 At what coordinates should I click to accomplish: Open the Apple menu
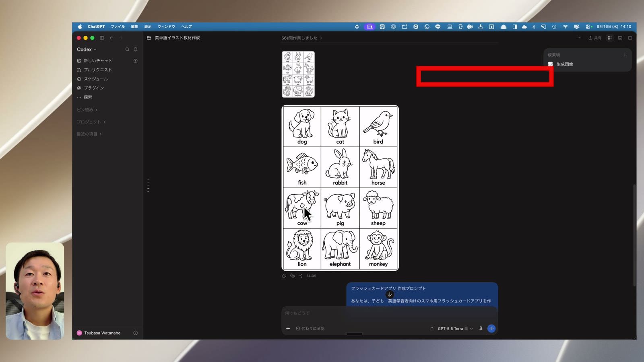click(80, 27)
